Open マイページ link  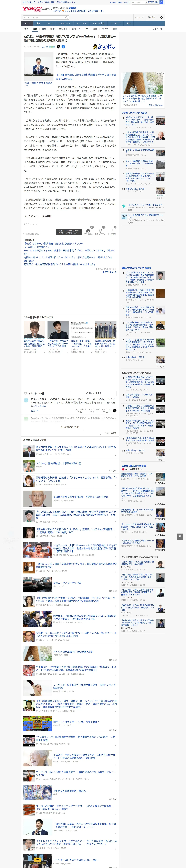click(139, 17)
